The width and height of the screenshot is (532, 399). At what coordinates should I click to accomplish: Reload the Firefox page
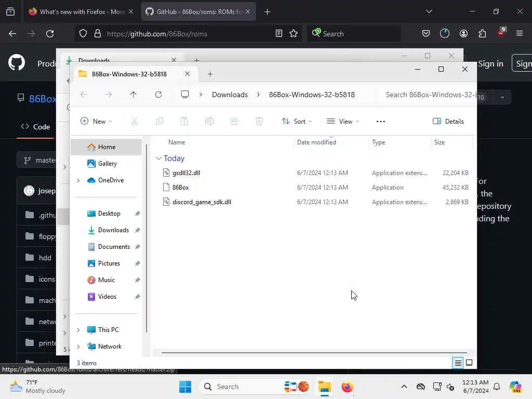click(x=50, y=34)
